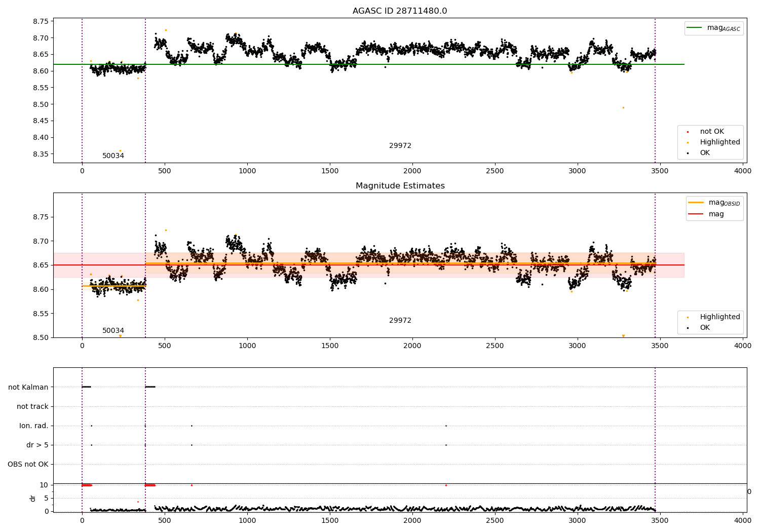Image resolution: width=760 pixels, height=532 pixels.
Task: Click the 'Ion. rad.' row label
Action: coord(34,426)
